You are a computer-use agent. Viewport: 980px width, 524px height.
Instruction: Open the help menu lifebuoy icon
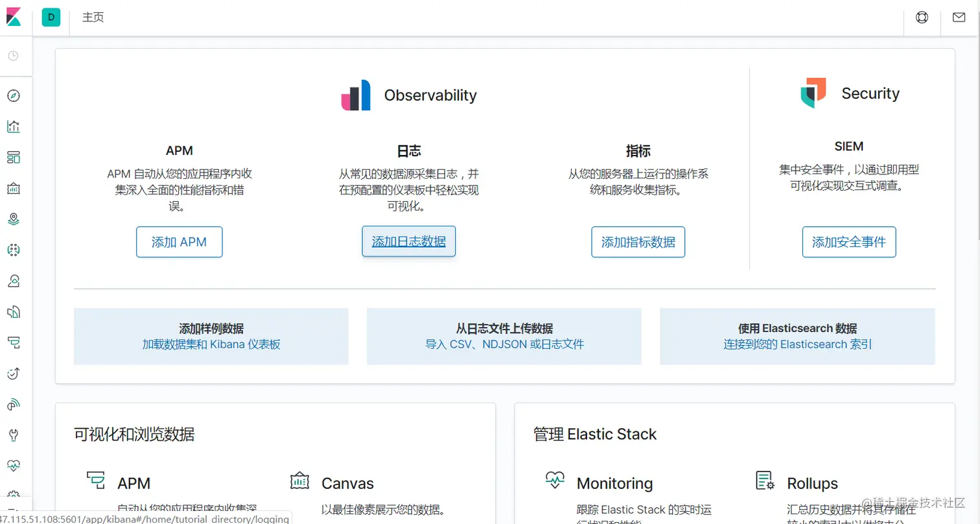pyautogui.click(x=922, y=18)
